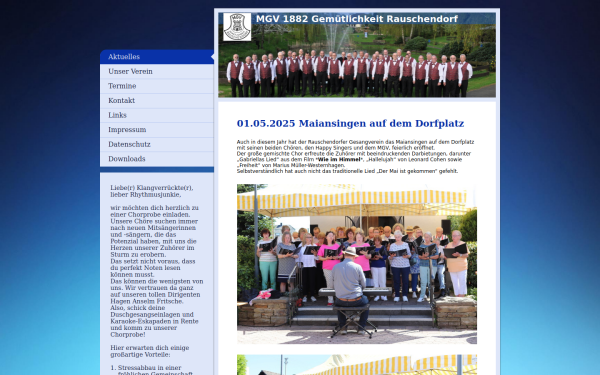Screen dimensions: 600x375
Task: Click the line 'Selbstverständlich hat auch nicht'
Action: [347, 171]
